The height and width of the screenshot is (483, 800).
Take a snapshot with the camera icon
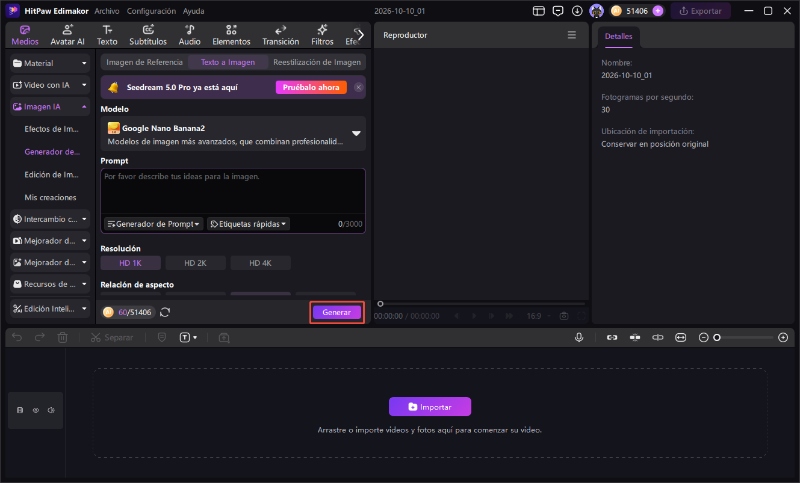coord(564,316)
